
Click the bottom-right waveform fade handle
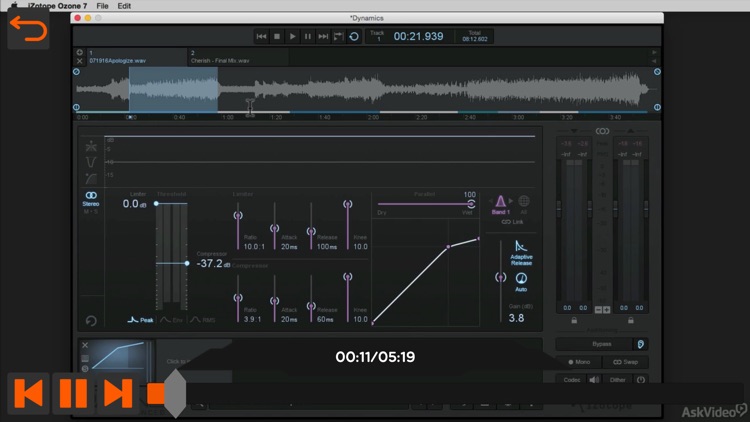657,107
